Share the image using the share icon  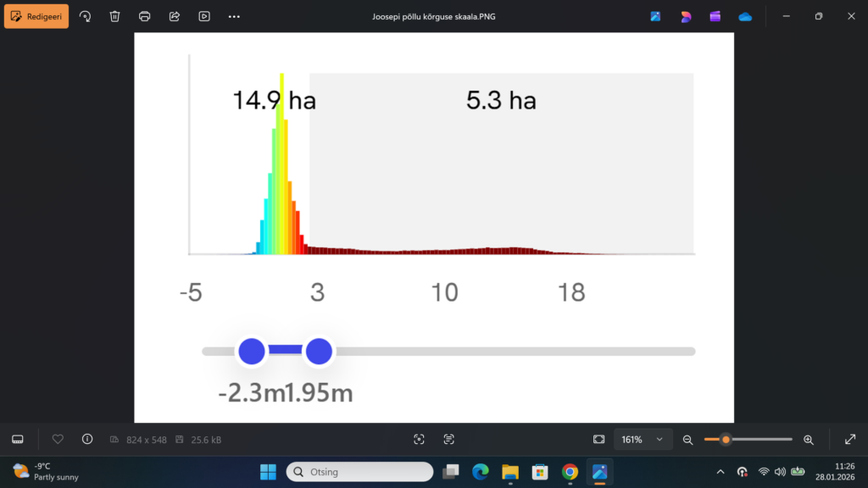pyautogui.click(x=175, y=16)
